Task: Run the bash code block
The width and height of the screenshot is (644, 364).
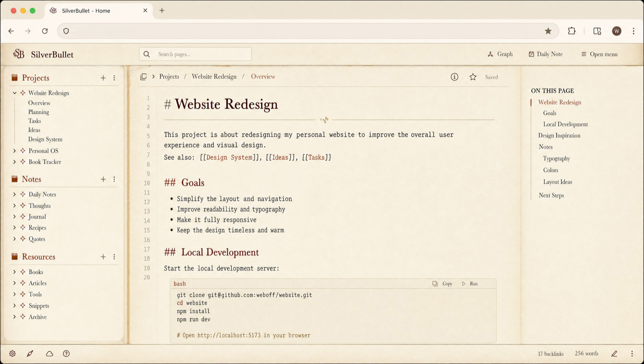Action: pos(470,283)
